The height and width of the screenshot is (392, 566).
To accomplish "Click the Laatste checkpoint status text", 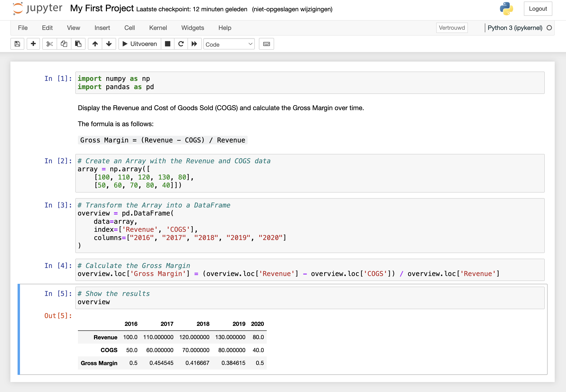I will [192, 9].
